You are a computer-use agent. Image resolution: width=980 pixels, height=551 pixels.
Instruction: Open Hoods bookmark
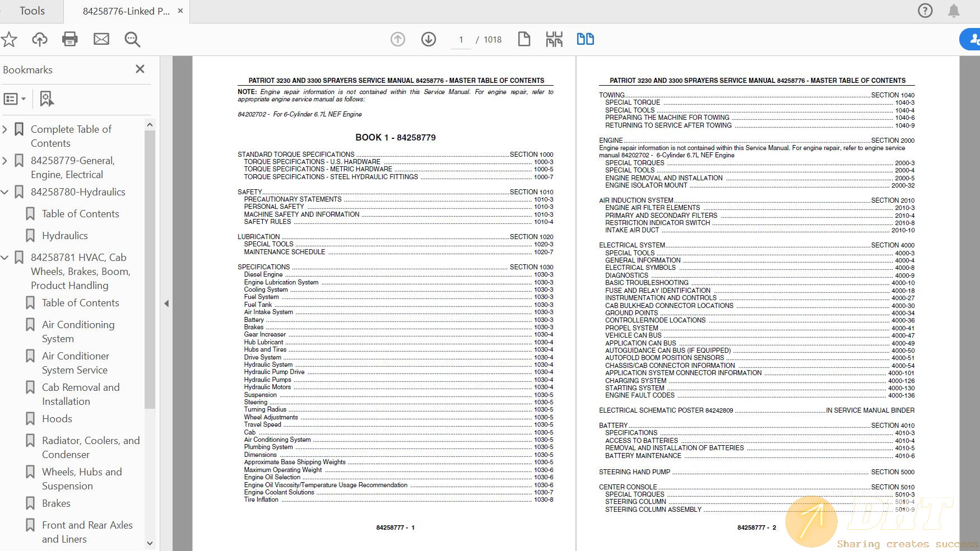tap(57, 419)
